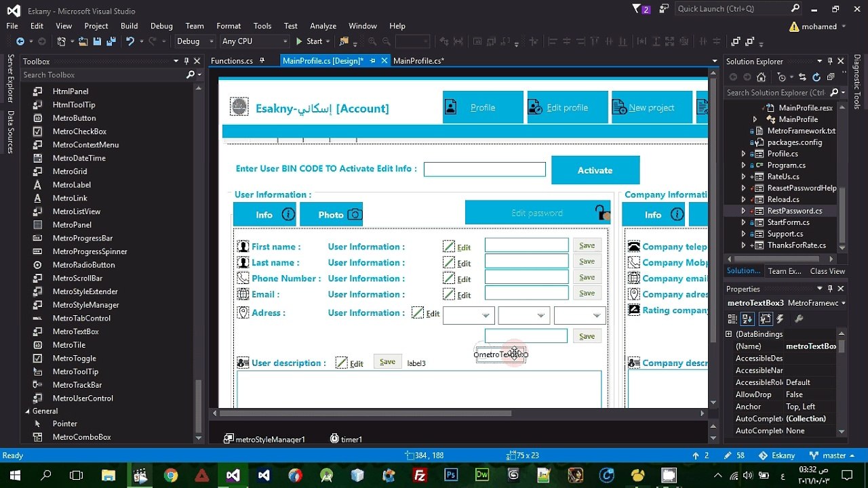This screenshot has height=488, width=868.
Task: Select MetroCheckBox control in Toolbox
Action: click(79, 131)
